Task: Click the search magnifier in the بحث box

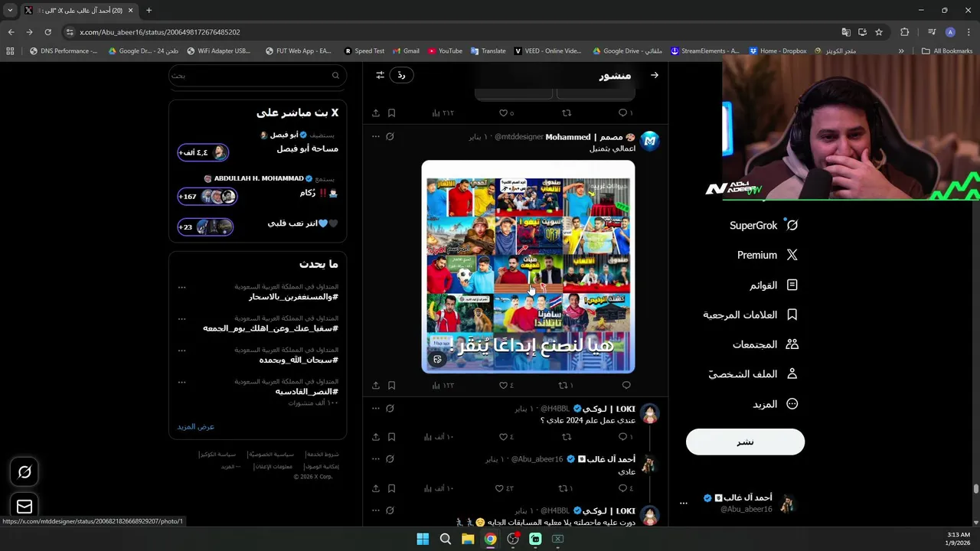Action: pos(335,76)
